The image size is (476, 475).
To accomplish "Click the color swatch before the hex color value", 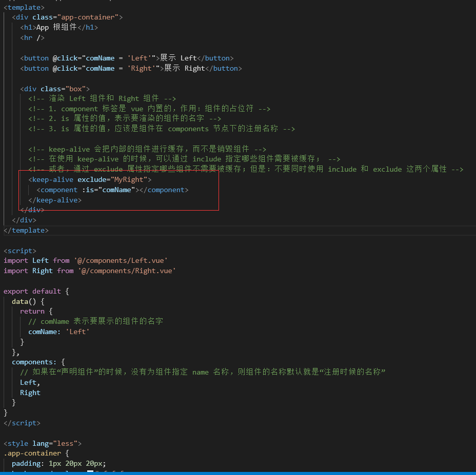I will click(90, 471).
